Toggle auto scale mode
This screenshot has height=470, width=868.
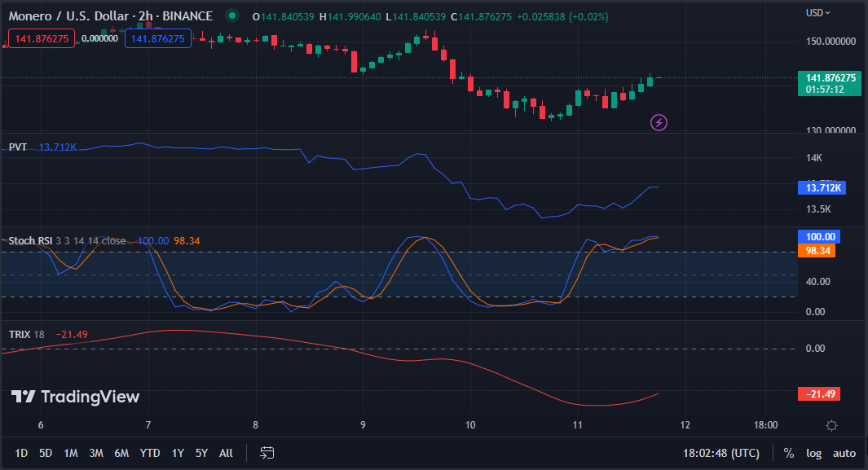pos(844,453)
